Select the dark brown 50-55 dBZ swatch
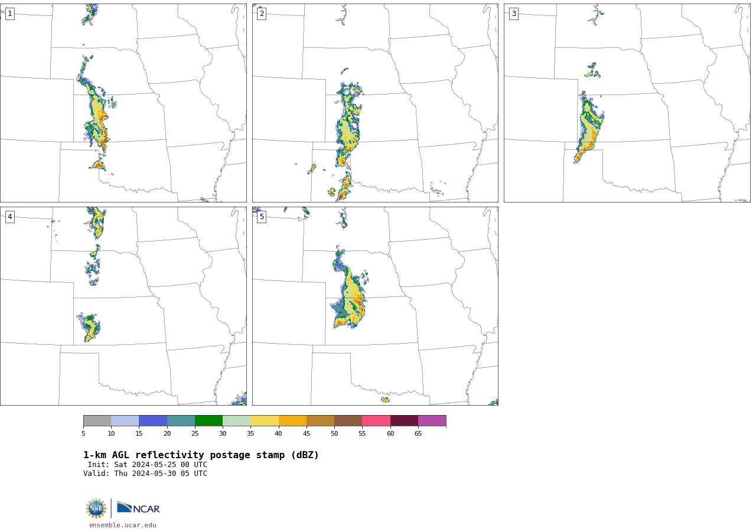The image size is (756, 532). point(348,420)
